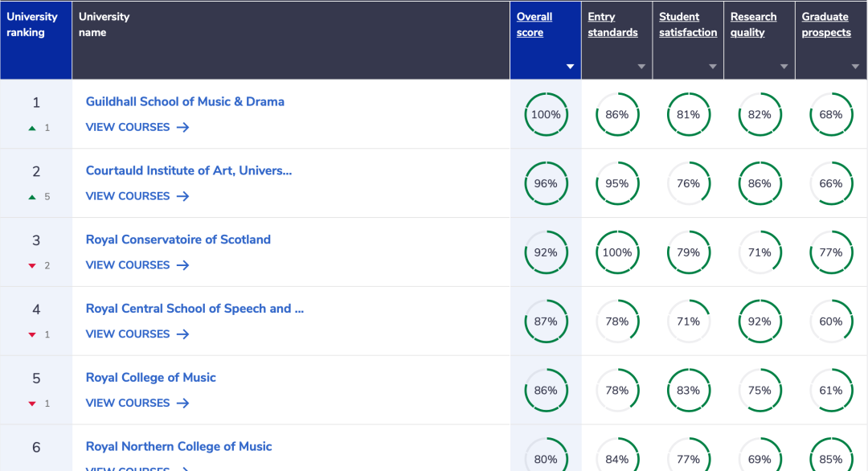Screen dimensions: 868x471
Task: Click Guildhall 100% overall score circle
Action: [x=546, y=115]
